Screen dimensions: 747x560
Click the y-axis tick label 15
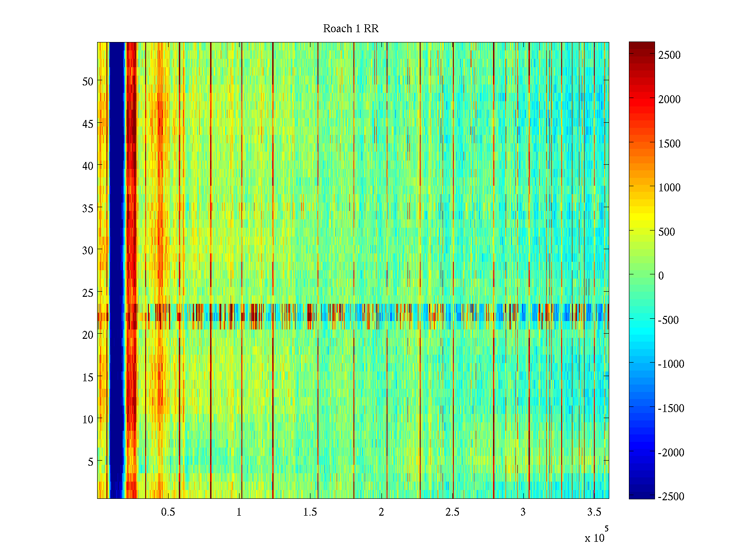click(88, 377)
